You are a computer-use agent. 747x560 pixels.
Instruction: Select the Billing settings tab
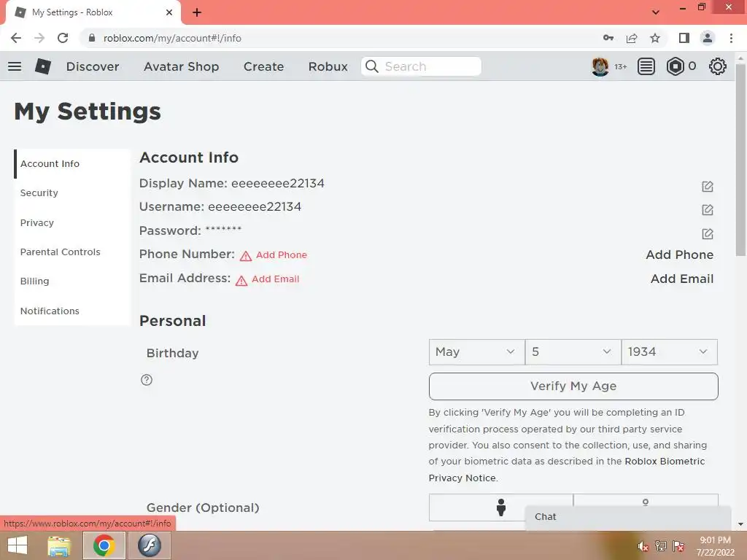pyautogui.click(x=72, y=281)
